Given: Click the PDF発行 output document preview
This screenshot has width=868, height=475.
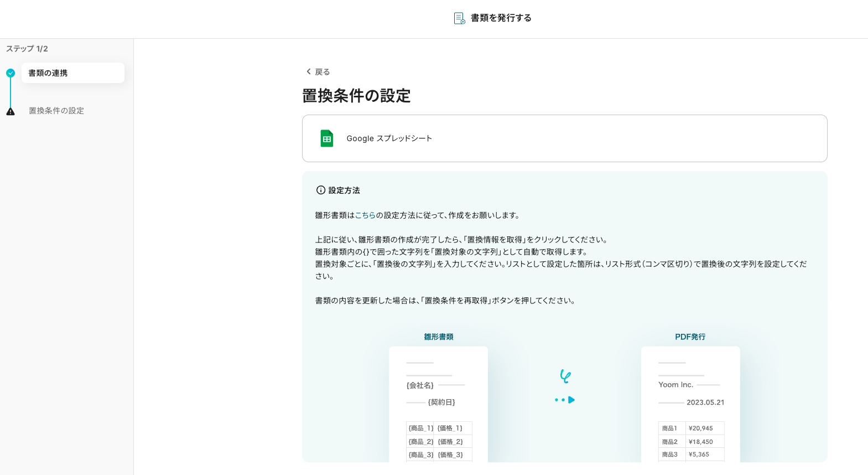Looking at the screenshot, I should pyautogui.click(x=690, y=404).
